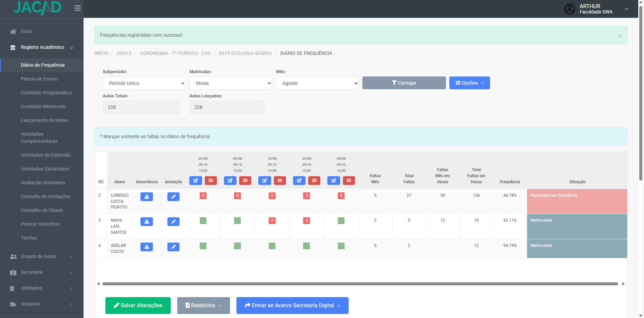Image resolution: width=644 pixels, height=318 pixels.
Task: Click the Carregar filter button
Action: [x=404, y=83]
